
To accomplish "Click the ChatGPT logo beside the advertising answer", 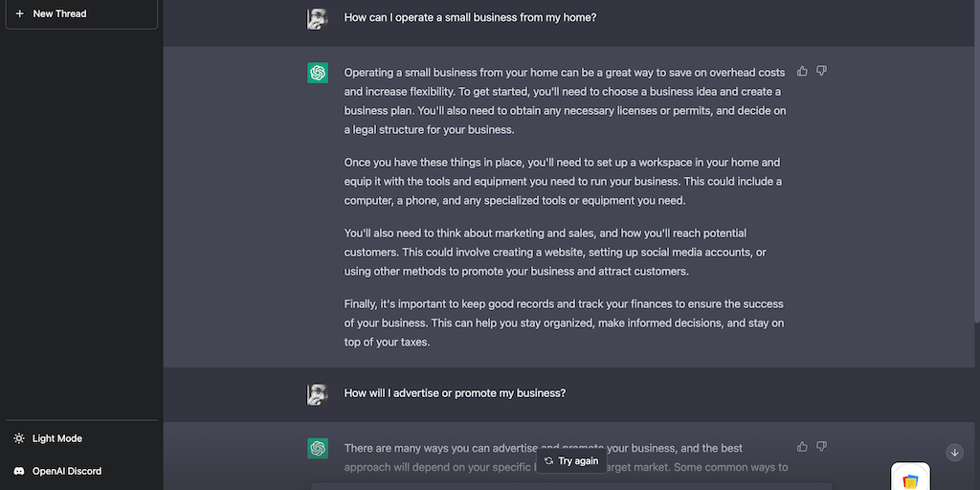I will coord(318,448).
